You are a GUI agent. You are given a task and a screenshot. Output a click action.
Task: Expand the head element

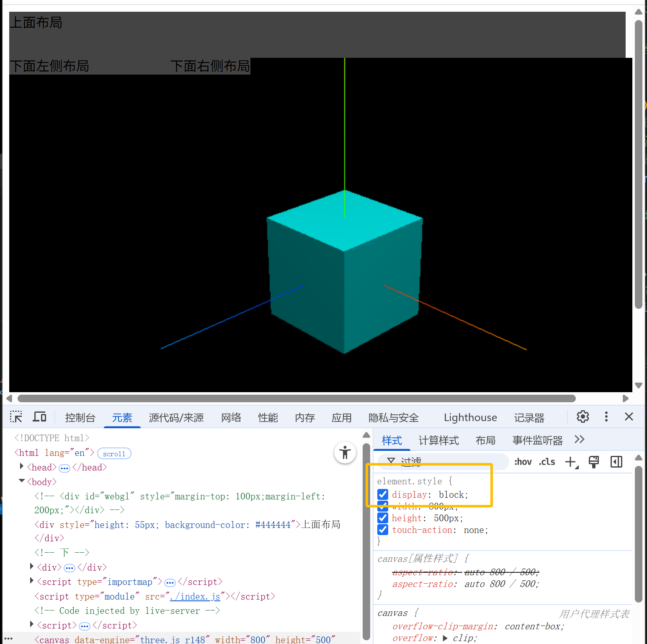pos(21,466)
